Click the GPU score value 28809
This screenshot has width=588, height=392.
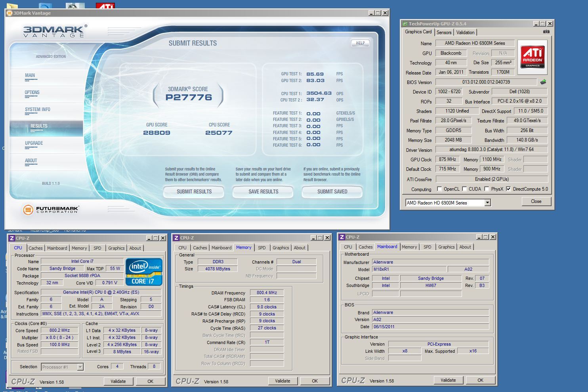coord(157,133)
